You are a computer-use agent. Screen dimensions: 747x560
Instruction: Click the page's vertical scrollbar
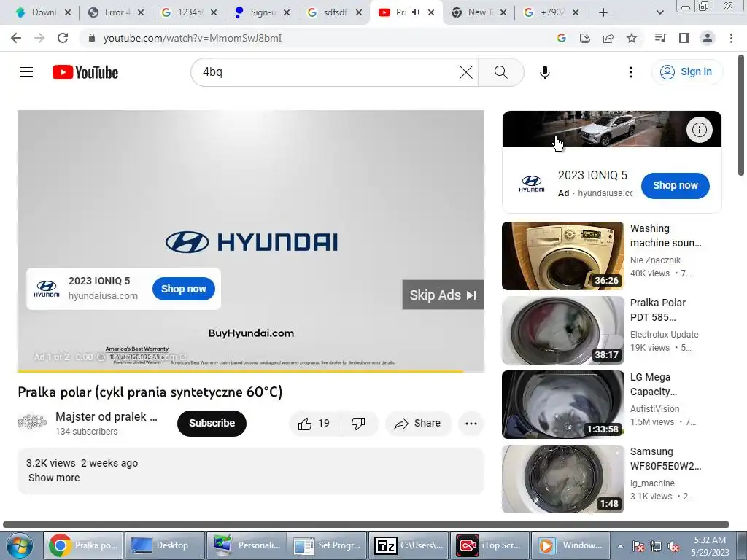741,116
